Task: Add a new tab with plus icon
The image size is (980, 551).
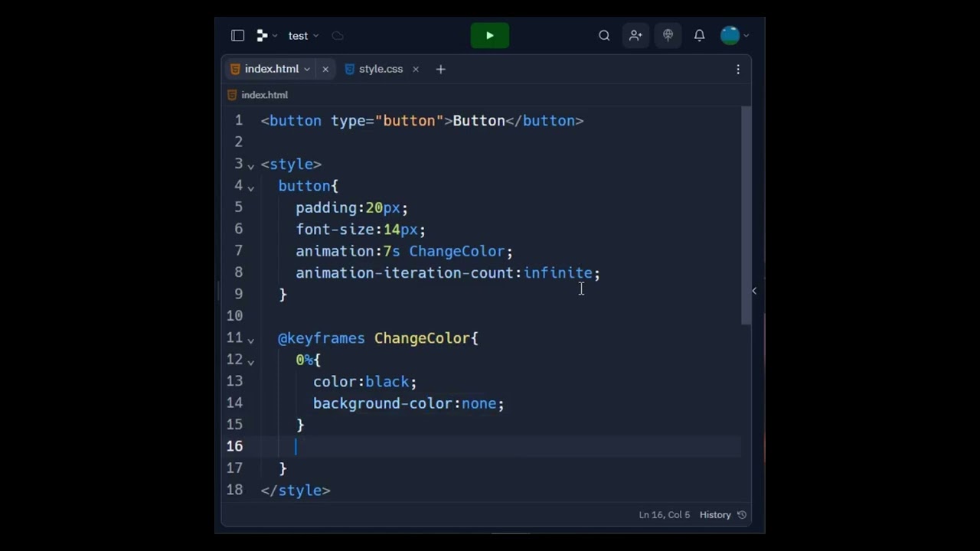Action: coord(440,69)
